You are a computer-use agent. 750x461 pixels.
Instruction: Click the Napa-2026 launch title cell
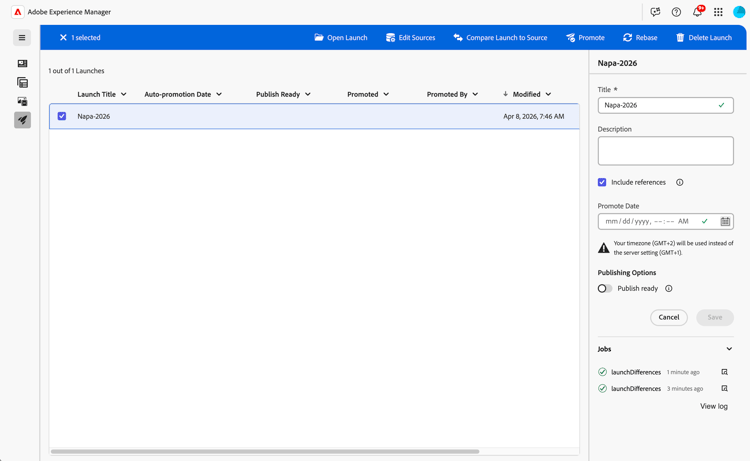tap(94, 116)
